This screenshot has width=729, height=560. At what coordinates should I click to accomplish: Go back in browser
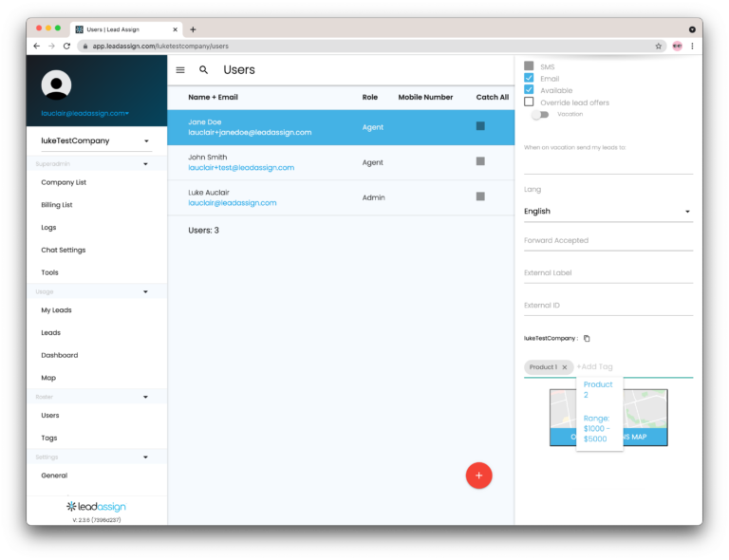coord(37,46)
